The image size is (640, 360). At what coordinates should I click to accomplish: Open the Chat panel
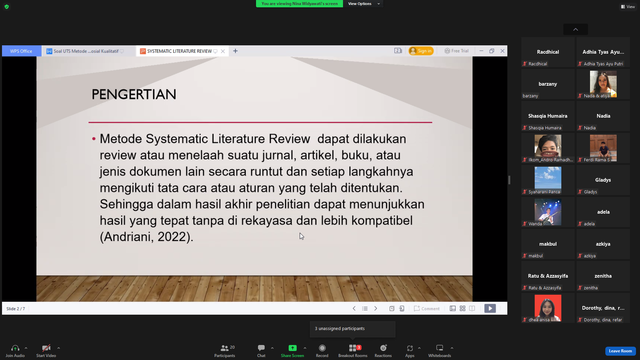tap(261, 350)
